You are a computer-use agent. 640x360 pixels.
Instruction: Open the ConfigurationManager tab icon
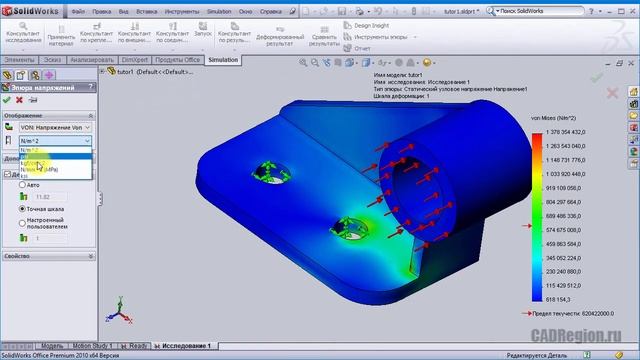pos(35,75)
